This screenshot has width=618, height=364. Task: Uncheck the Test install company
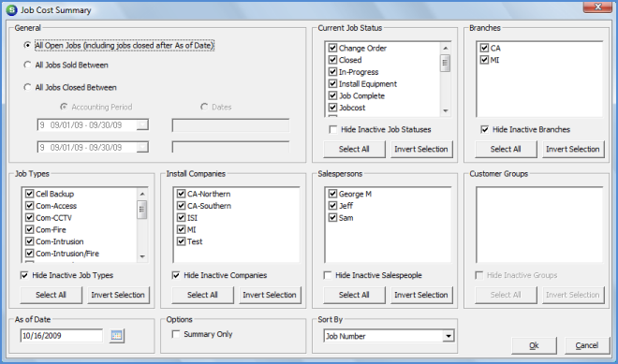pos(182,241)
